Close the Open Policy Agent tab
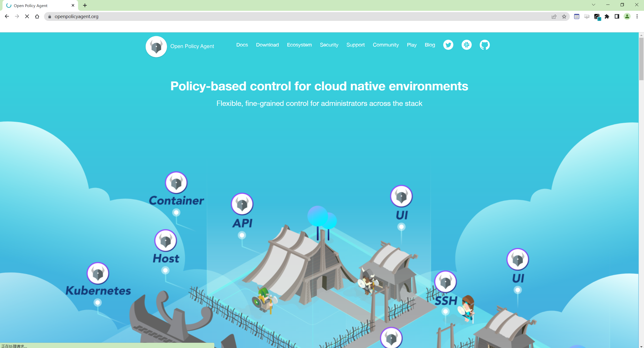The width and height of the screenshot is (644, 348). (73, 5)
